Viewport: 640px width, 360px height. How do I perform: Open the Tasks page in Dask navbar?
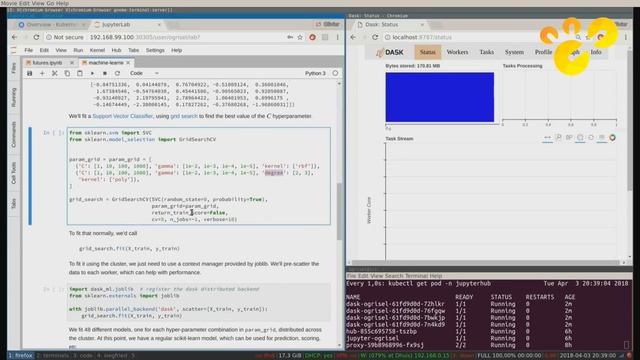pos(487,52)
